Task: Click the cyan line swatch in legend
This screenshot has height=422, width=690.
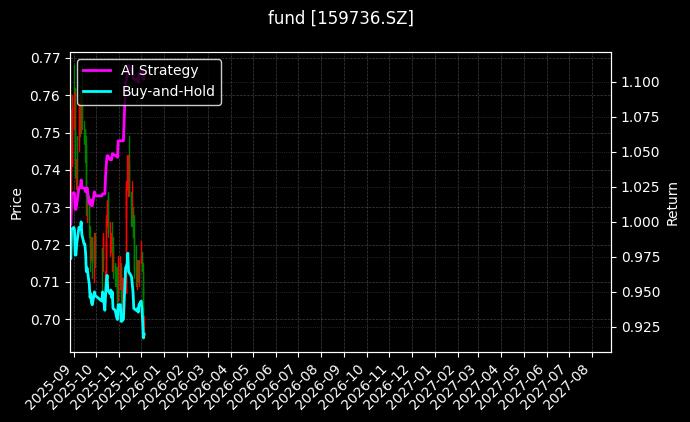Action: pyautogui.click(x=98, y=90)
